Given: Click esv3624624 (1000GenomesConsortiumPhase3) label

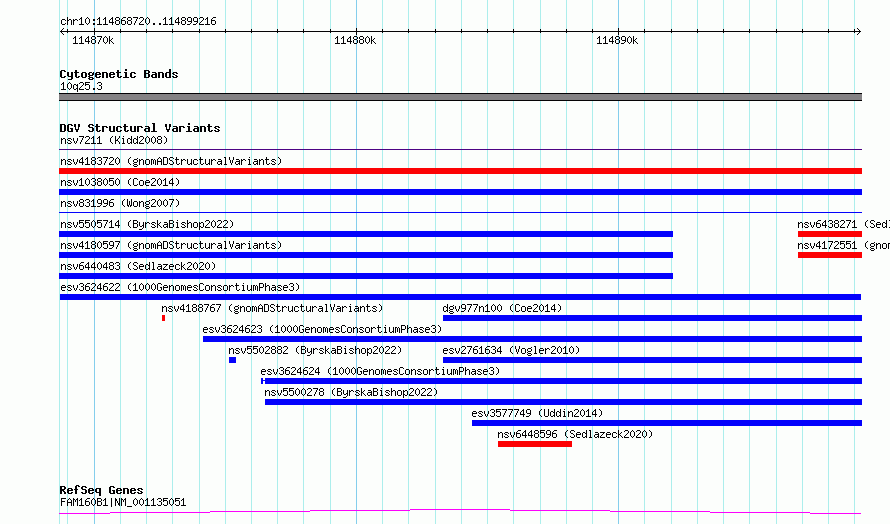Looking at the screenshot, I should pos(380,371).
